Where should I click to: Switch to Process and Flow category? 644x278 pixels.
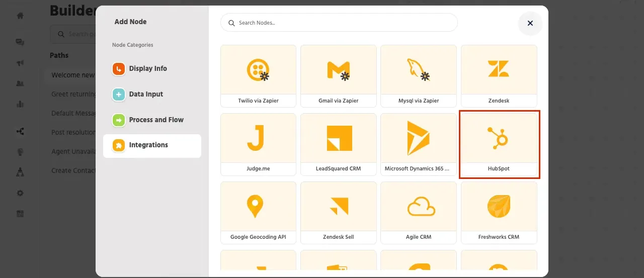click(x=152, y=120)
